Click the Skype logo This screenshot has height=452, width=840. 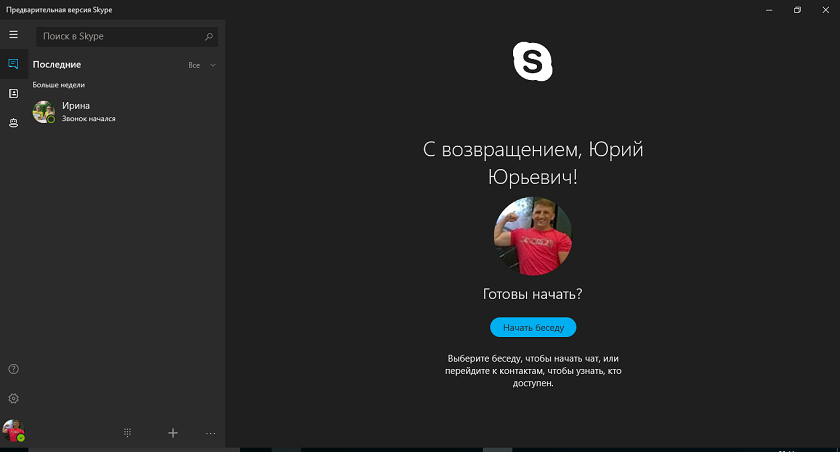pos(532,62)
